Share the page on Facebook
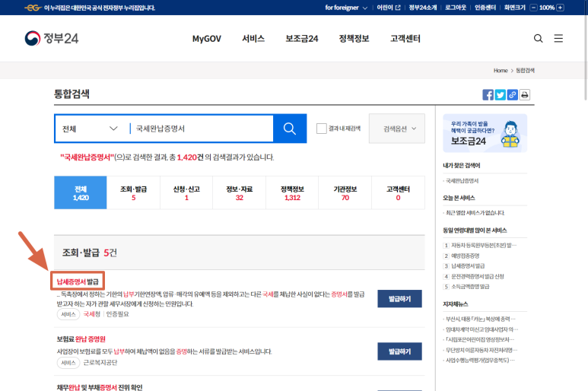Viewport: 588px width, 391px height. point(488,95)
